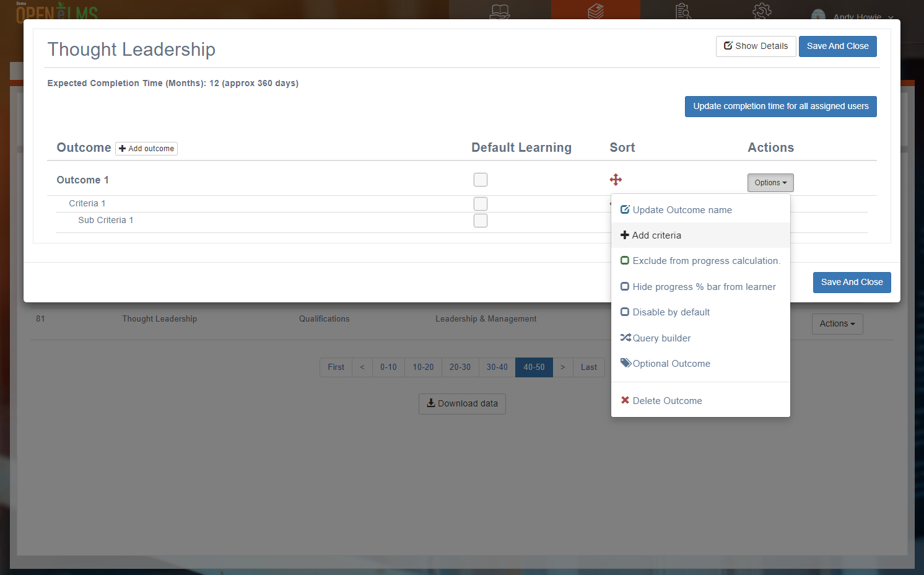
Task: Go to Last page in pagination
Action: tap(588, 367)
